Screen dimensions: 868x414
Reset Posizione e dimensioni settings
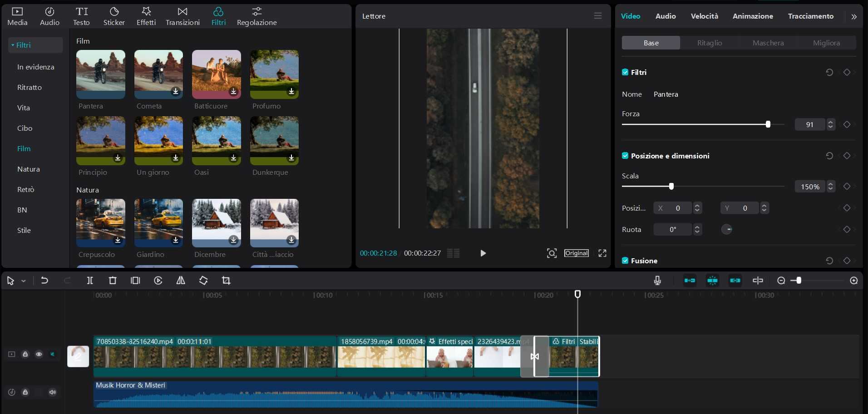(829, 156)
